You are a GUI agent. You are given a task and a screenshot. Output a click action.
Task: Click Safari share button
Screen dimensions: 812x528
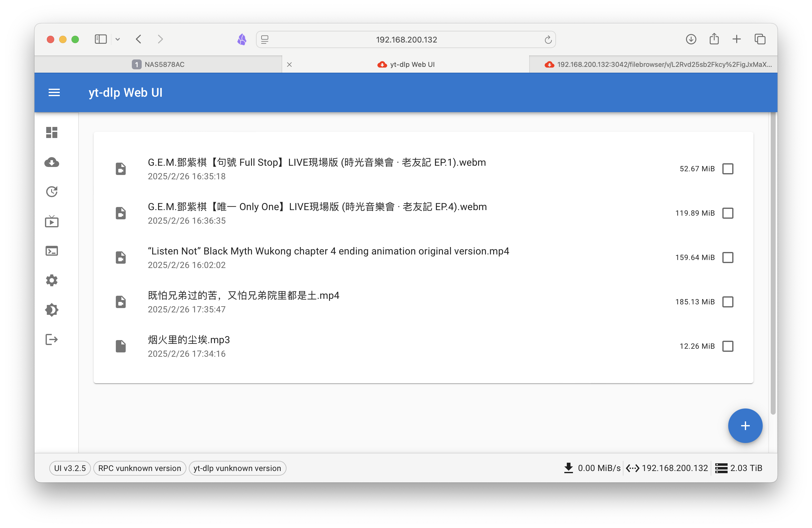point(714,39)
